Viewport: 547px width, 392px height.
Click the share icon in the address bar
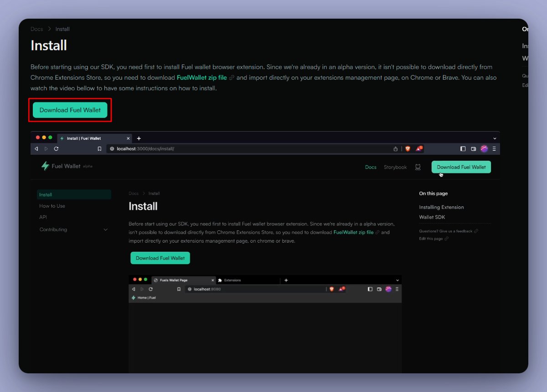click(396, 148)
